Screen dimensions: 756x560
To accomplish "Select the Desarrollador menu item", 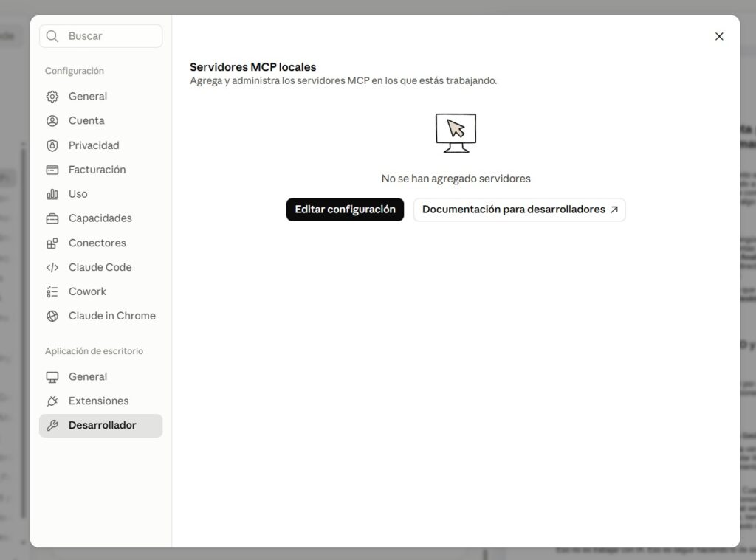I will pyautogui.click(x=100, y=426).
